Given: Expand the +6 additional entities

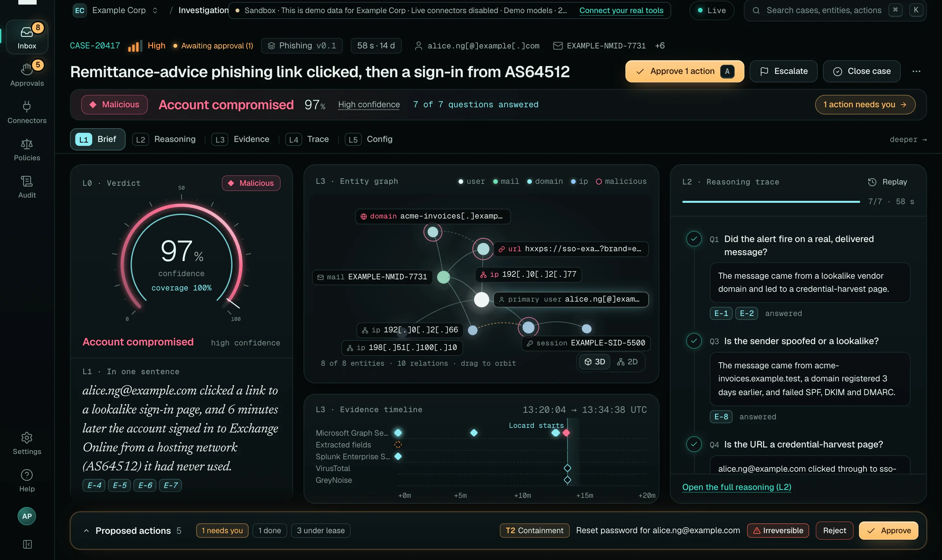Looking at the screenshot, I should click(x=659, y=46).
